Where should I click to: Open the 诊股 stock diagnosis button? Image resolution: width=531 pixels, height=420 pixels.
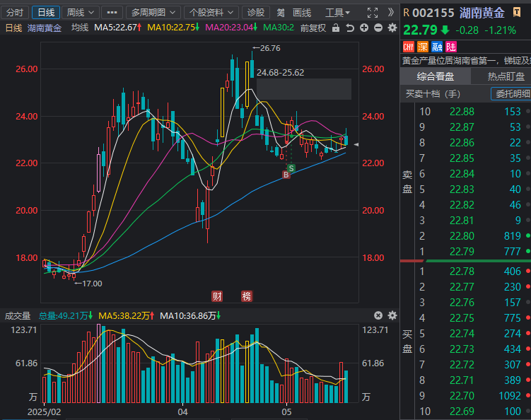[256, 12]
